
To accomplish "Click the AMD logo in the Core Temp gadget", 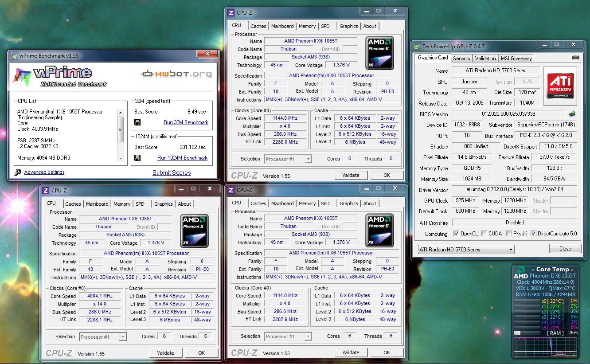I will pos(521,273).
